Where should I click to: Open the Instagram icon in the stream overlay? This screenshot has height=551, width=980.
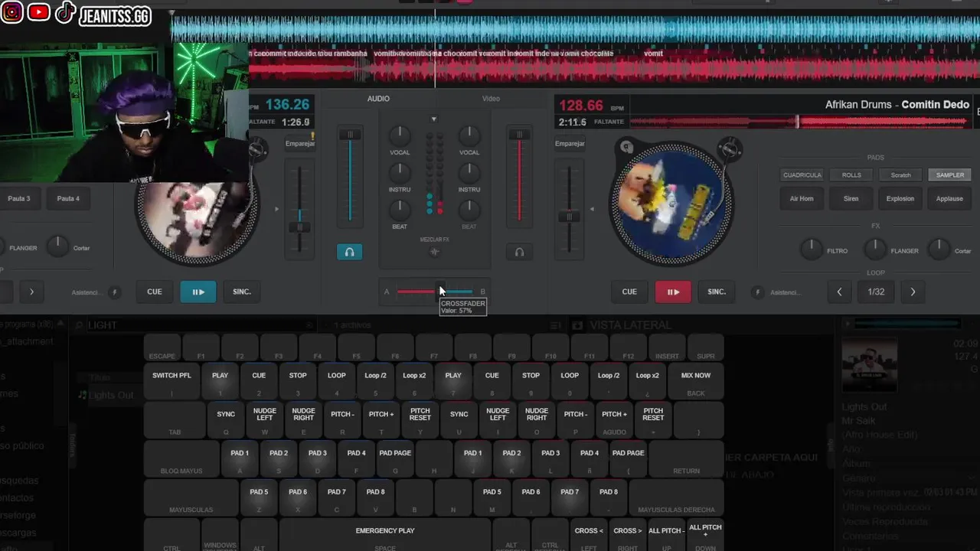11,12
